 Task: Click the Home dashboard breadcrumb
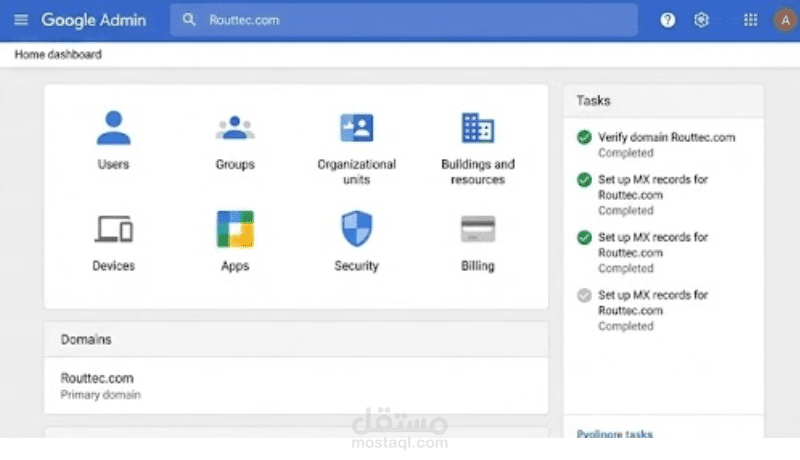click(58, 54)
